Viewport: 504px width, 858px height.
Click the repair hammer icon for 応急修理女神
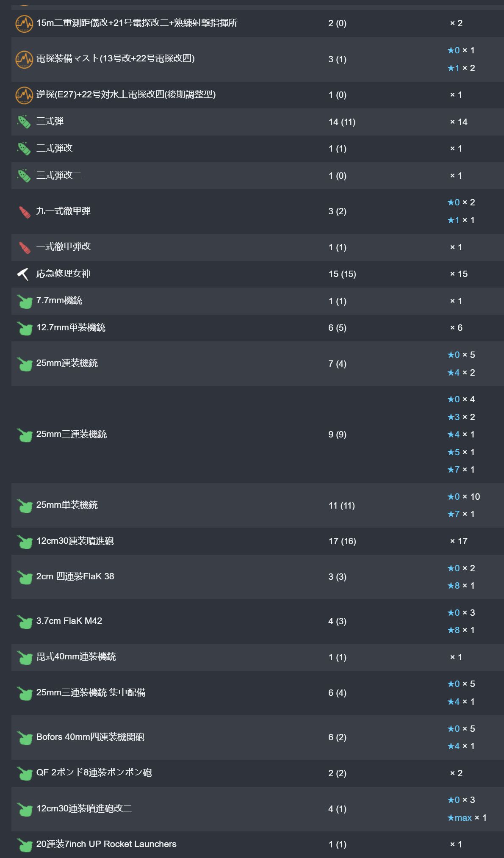click(x=23, y=274)
